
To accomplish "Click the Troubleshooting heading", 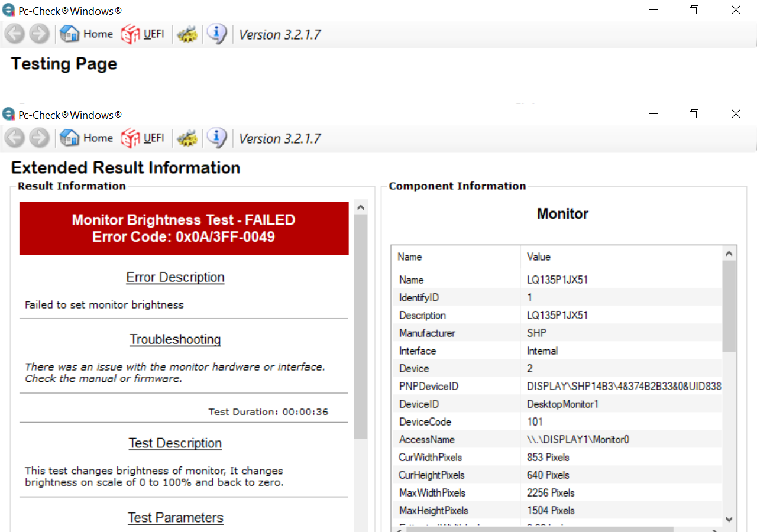I will pos(175,339).
